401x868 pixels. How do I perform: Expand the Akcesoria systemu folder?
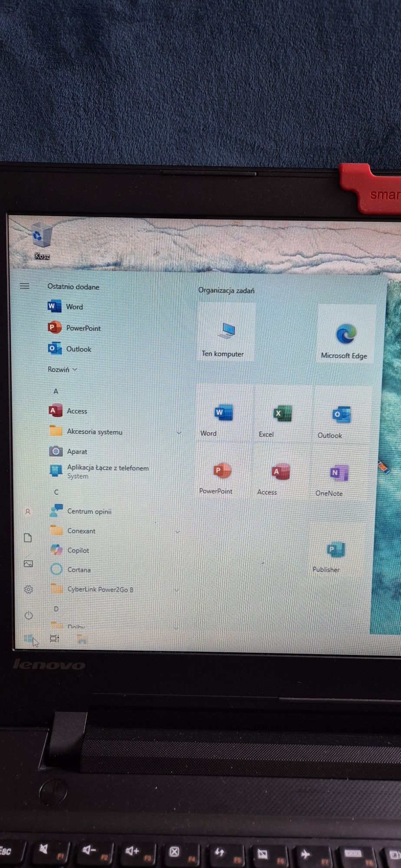coord(115,432)
